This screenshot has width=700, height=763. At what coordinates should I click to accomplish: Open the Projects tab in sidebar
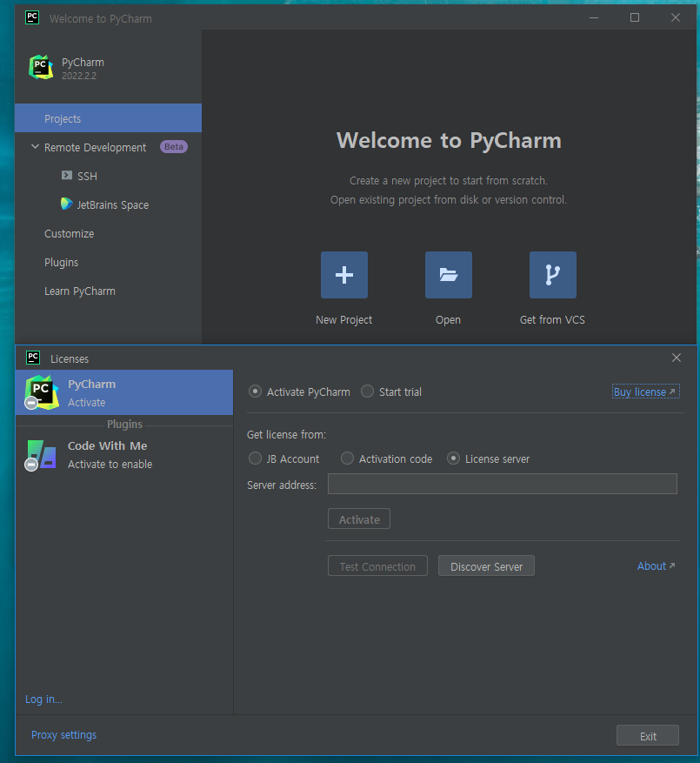pos(108,118)
